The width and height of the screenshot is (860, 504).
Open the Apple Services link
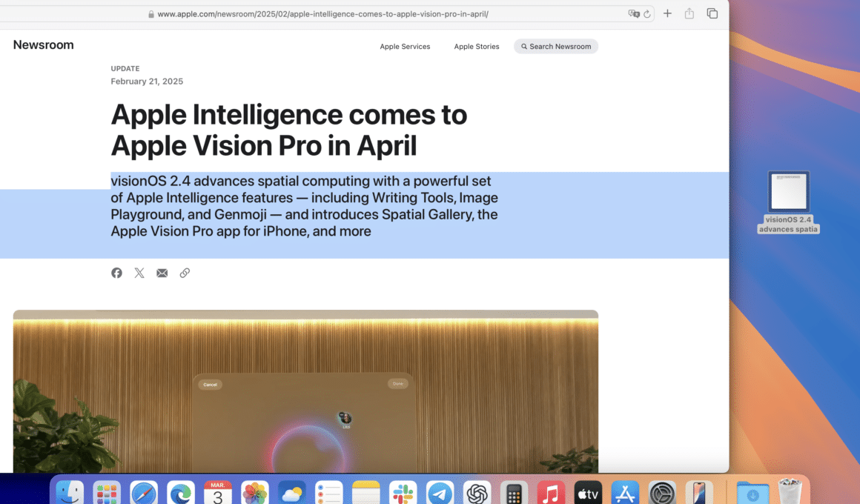click(x=405, y=47)
